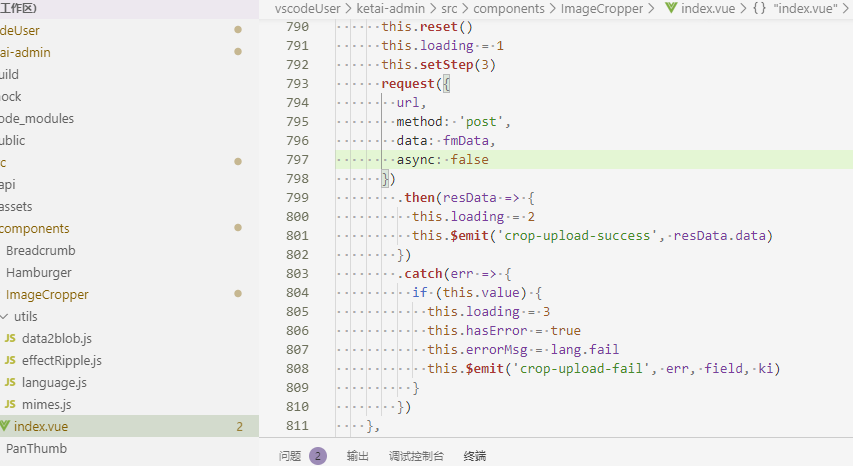Select the PanThumb folder

click(36, 449)
